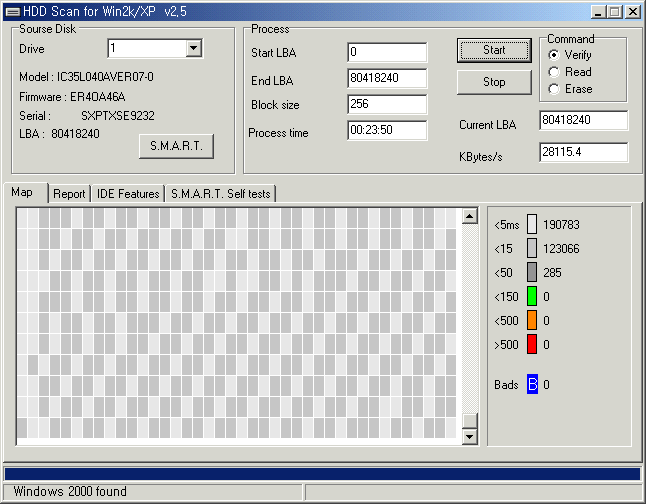Screen dimensions: 646x504
Task: Click the LBA 80418240 text in Source Disk
Action: tap(59, 134)
